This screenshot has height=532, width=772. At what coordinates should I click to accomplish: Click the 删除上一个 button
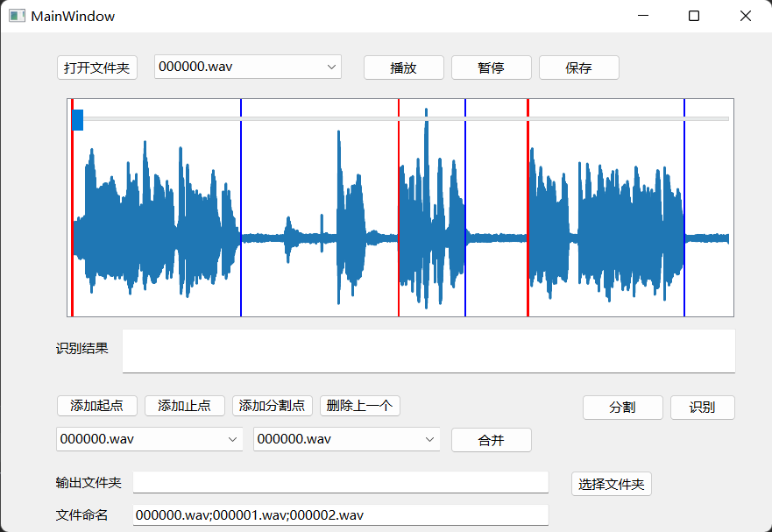point(360,406)
